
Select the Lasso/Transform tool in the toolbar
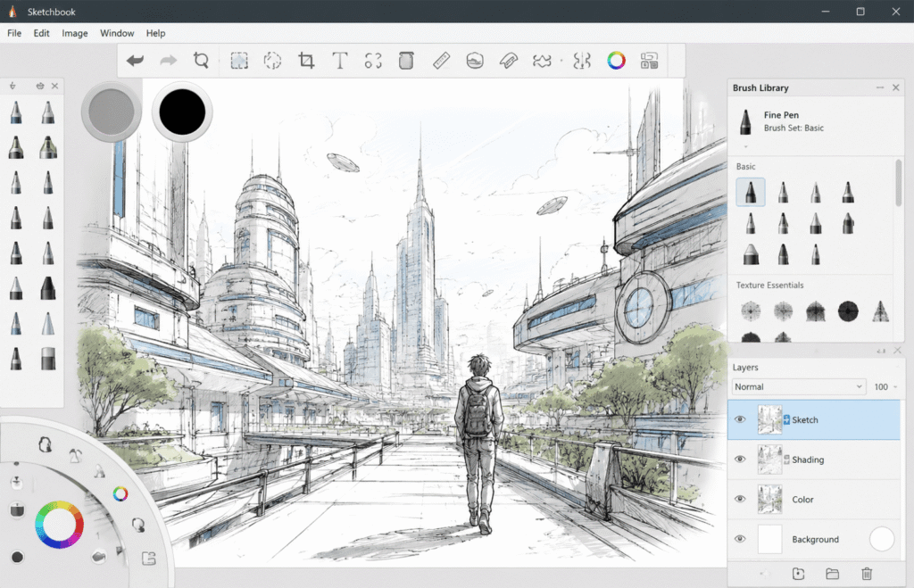[201, 60]
